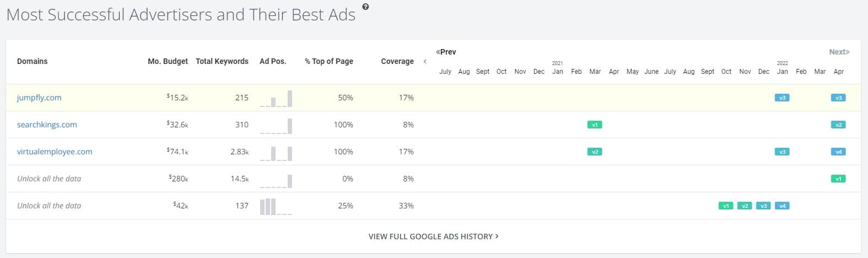The height and width of the screenshot is (258, 868).
Task: Open virtualemployee.com domain link
Action: pos(55,152)
